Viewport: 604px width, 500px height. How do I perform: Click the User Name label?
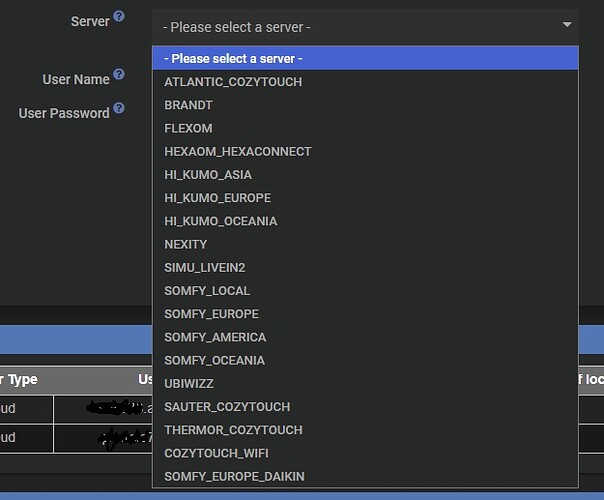[x=76, y=79]
